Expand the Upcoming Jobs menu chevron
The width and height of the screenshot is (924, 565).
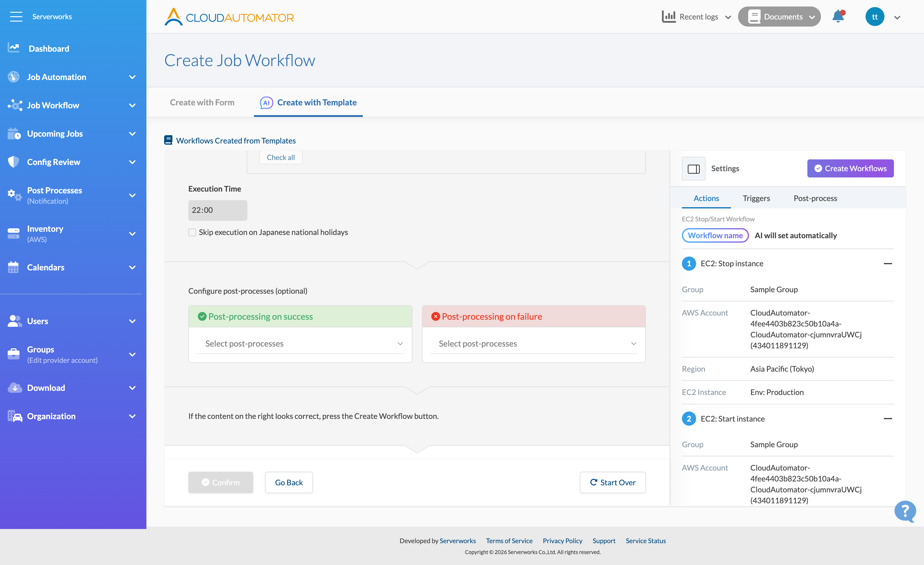point(132,134)
